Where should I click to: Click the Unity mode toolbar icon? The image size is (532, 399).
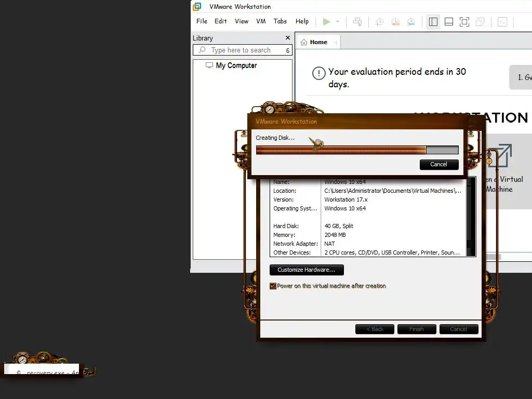(x=480, y=22)
